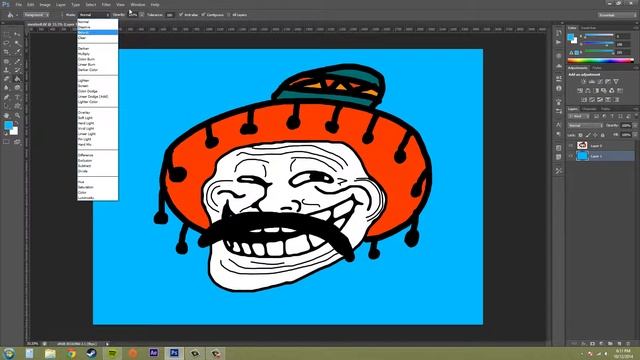Click the R slider in Color panel
Screen dimensions: 640x360
pos(598,36)
